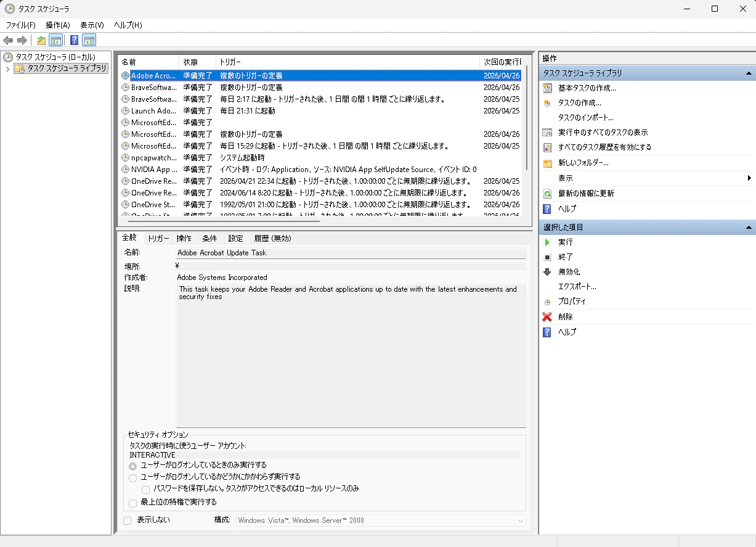Viewport: 756px width, 547px height.
Task: Sort by the トリガー column header
Action: 348,62
